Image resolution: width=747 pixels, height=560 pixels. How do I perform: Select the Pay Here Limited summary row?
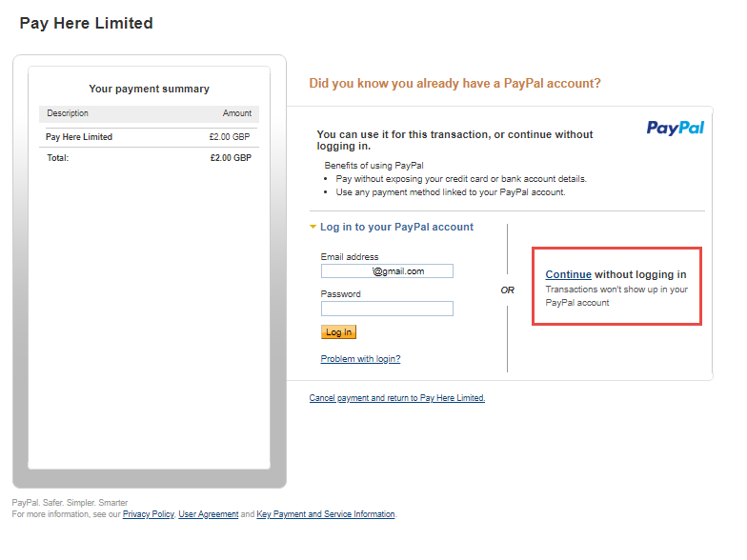tap(149, 137)
